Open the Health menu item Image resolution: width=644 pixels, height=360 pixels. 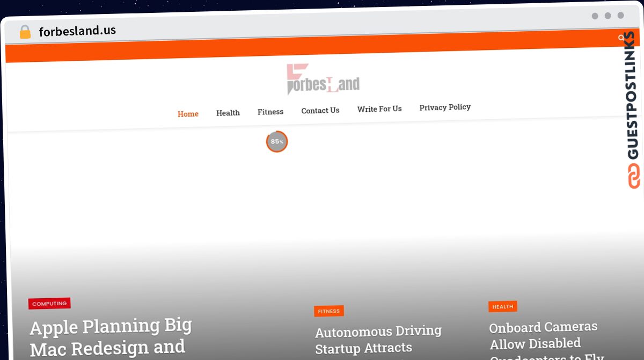[228, 113]
